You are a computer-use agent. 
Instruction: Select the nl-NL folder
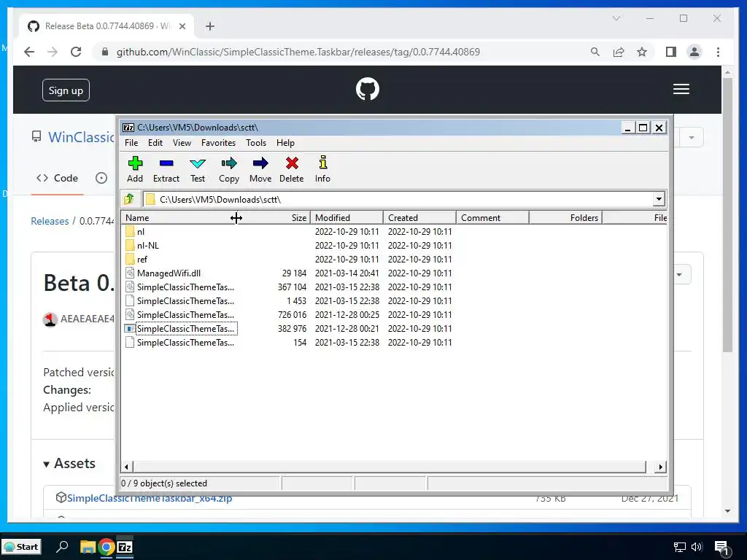(x=147, y=246)
